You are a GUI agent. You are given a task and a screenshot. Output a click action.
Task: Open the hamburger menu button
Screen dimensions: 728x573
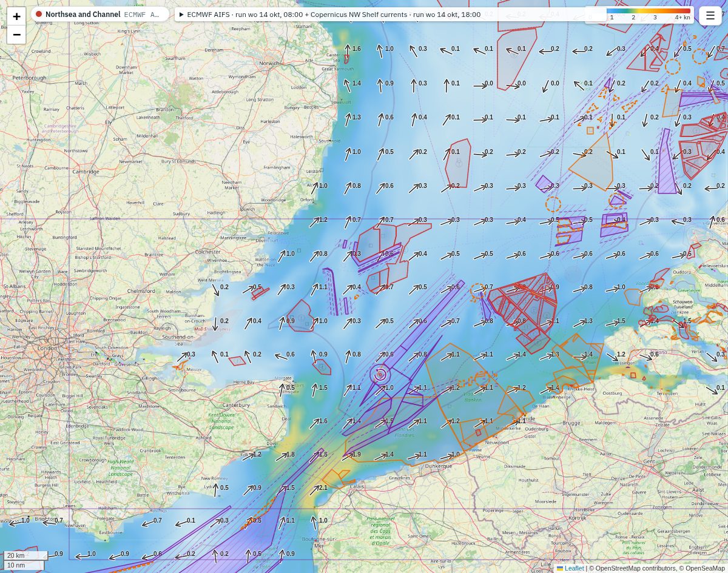coord(710,16)
